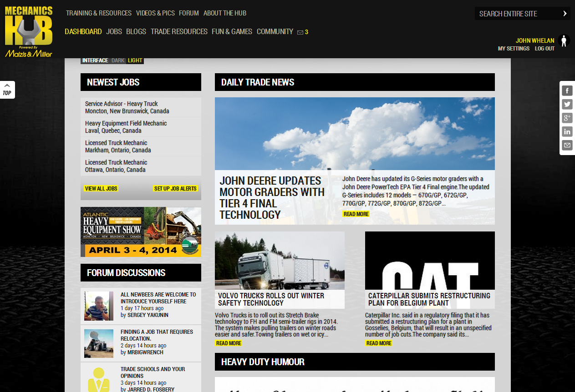Image resolution: width=575 pixels, height=392 pixels.
Task: Click the Daily Trade News header
Action: [355, 82]
